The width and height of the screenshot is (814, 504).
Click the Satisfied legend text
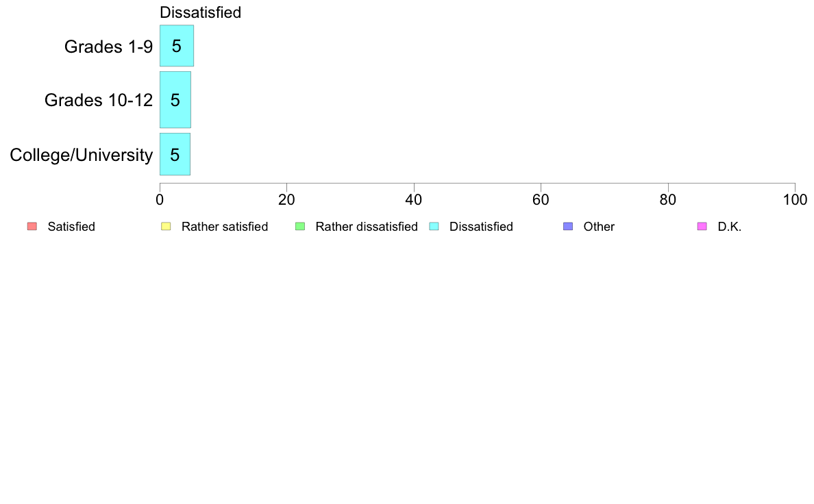[x=71, y=227]
